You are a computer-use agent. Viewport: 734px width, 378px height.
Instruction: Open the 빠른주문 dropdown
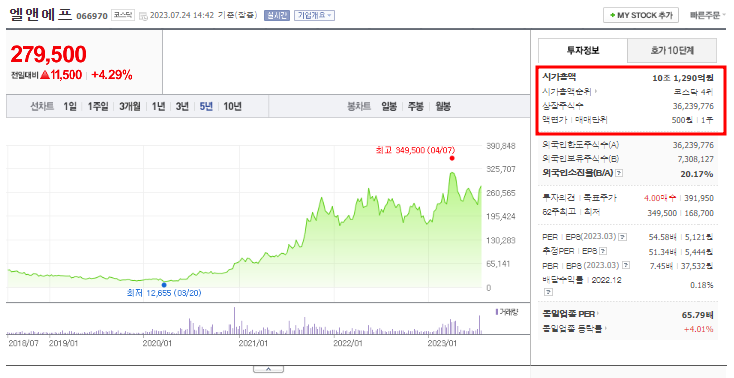coord(707,15)
